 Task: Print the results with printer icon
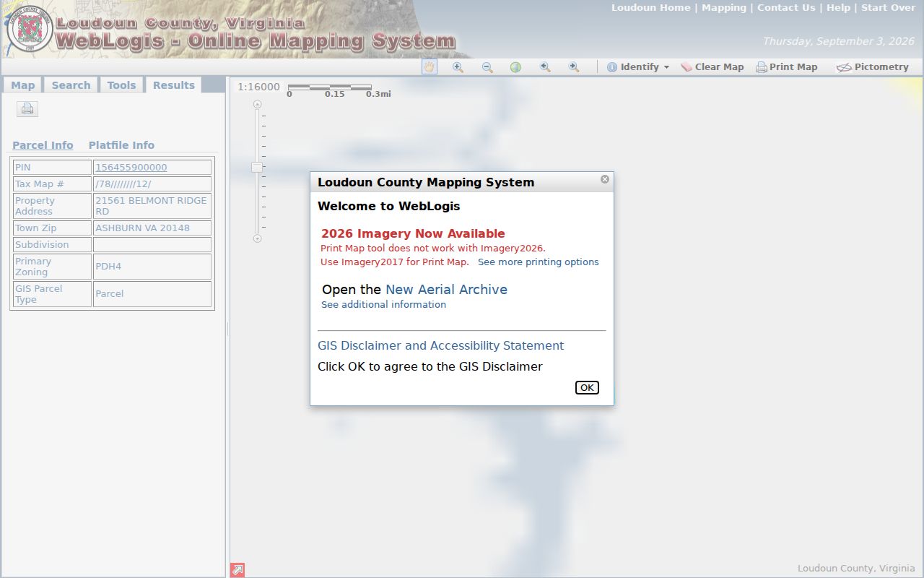27,109
